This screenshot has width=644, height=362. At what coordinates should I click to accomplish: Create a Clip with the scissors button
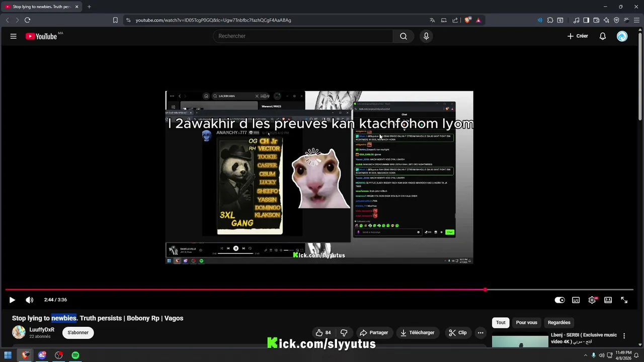click(458, 333)
